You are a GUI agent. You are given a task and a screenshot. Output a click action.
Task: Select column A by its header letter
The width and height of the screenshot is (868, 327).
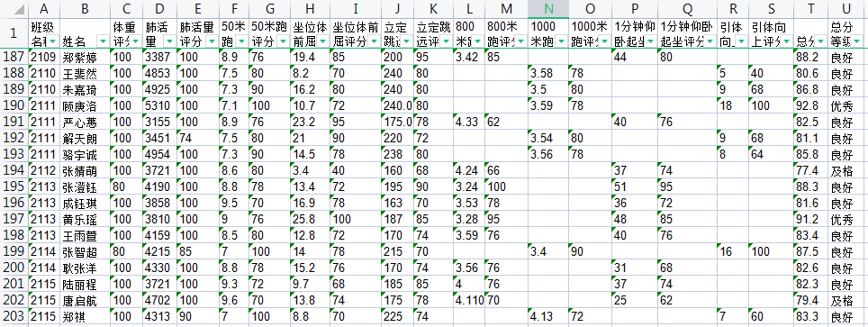point(44,8)
